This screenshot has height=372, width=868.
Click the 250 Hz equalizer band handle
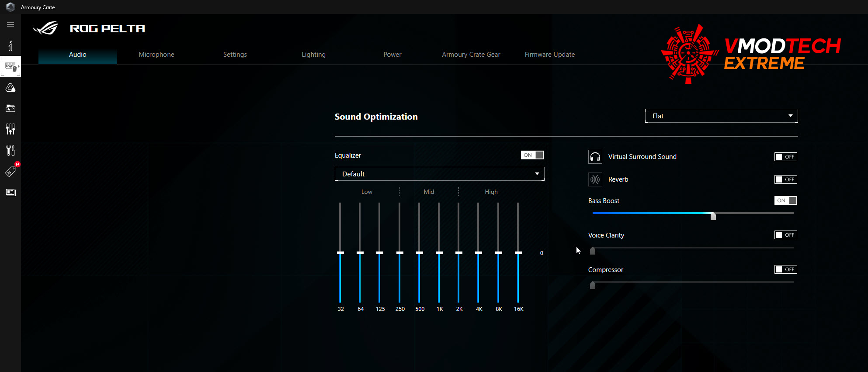coord(400,253)
